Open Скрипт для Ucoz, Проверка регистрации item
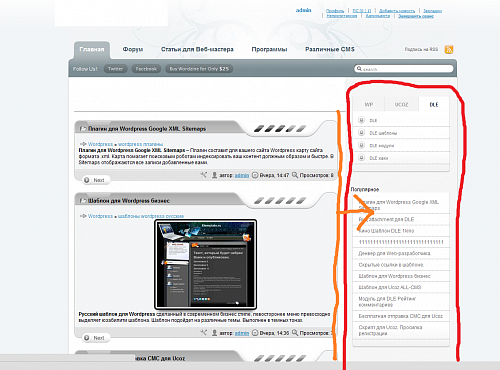The width and height of the screenshot is (500, 370). click(x=390, y=330)
